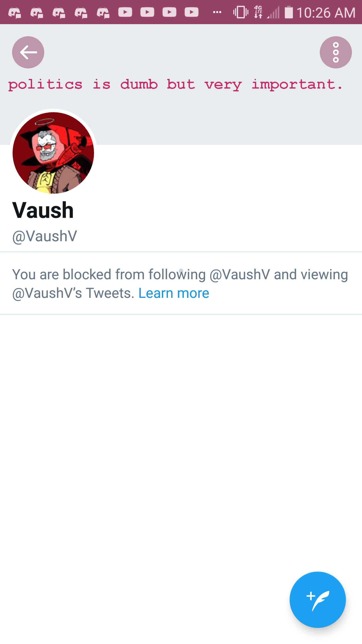Tap the vibrate mode status icon
Screen dimensions: 362x644
coord(241,12)
